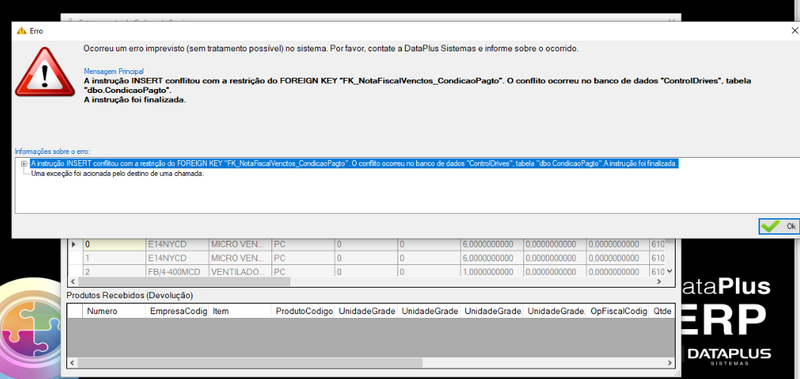Click the small warning icon beside Erro title

(21, 31)
